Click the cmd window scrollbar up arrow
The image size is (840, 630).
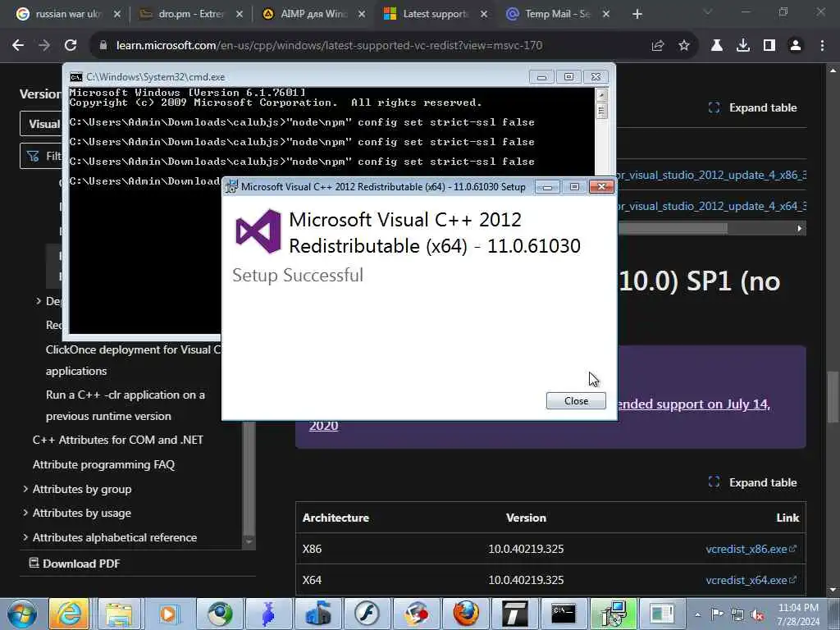pos(601,95)
